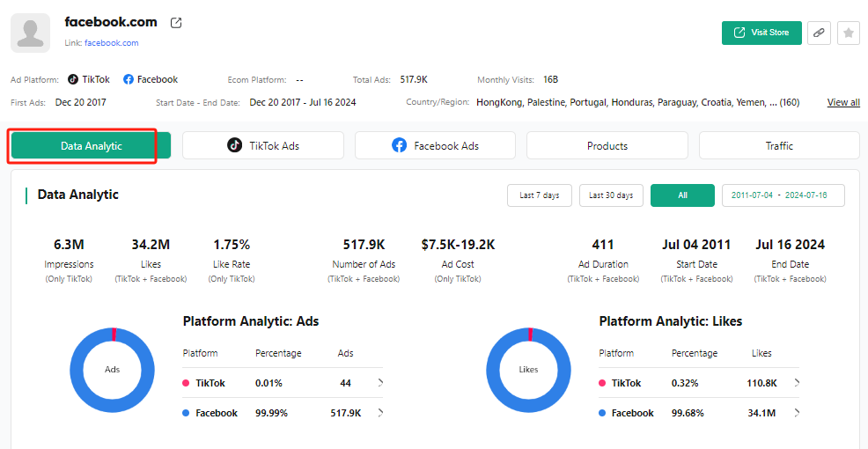This screenshot has height=449, width=868.
Task: Favorite the store with the star icon
Action: click(x=848, y=33)
